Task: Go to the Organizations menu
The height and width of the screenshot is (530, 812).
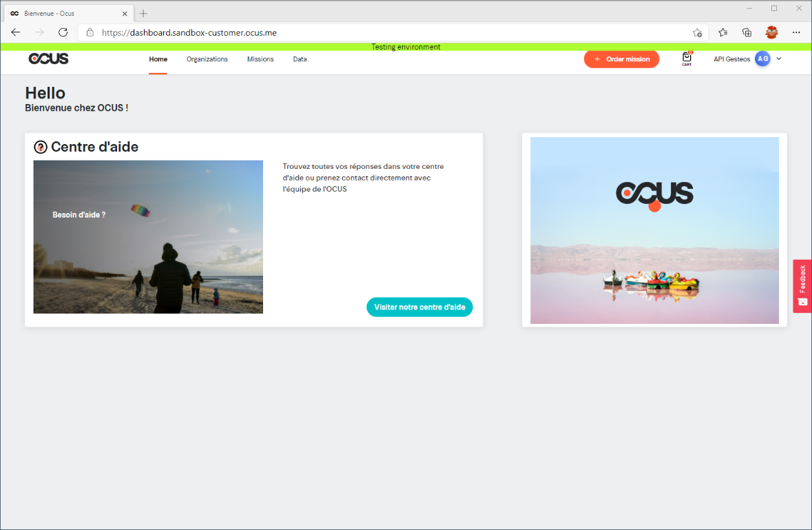Action: pos(207,59)
